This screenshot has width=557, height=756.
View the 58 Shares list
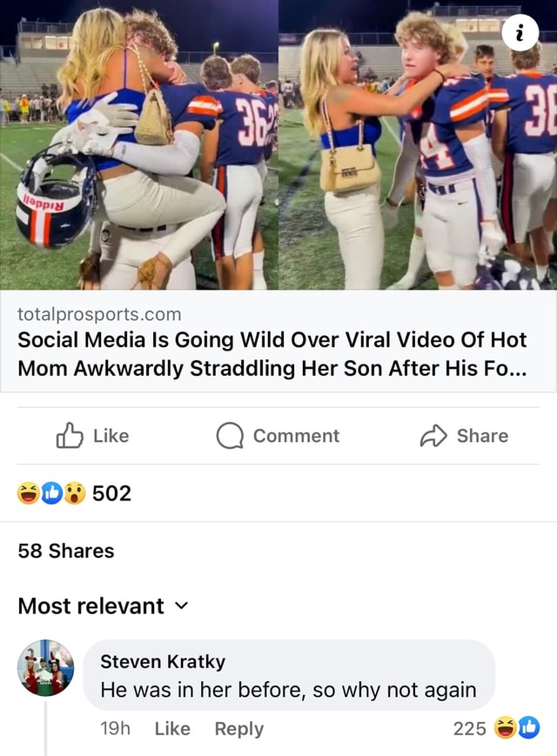(66, 551)
